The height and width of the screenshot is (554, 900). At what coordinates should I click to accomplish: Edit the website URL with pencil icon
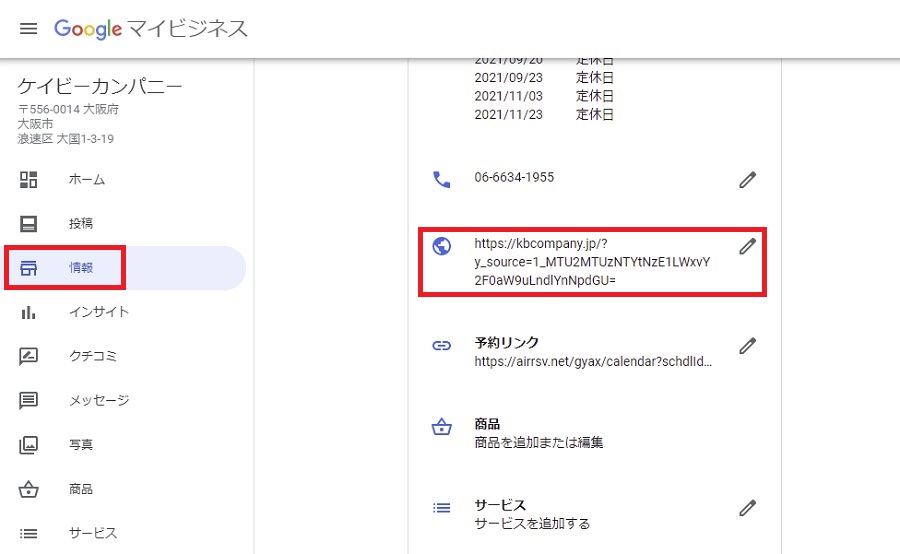[747, 246]
